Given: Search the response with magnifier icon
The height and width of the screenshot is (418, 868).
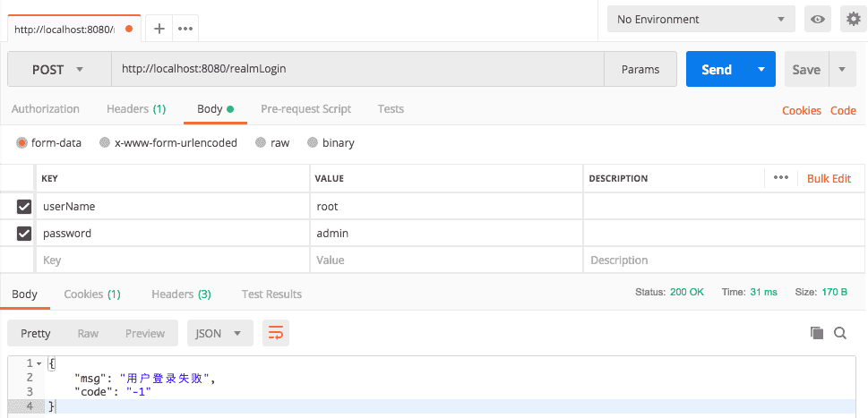Looking at the screenshot, I should coord(840,333).
